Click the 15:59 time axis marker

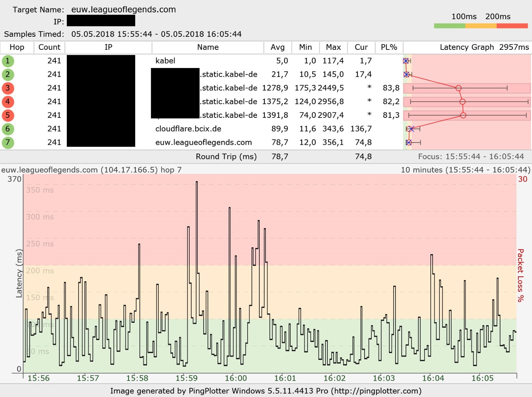click(x=187, y=378)
